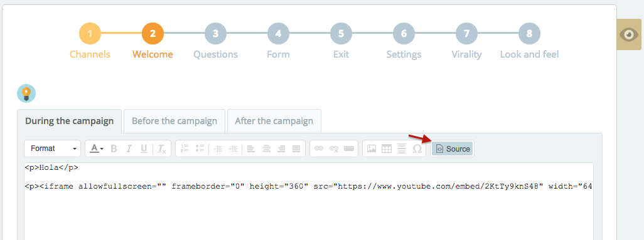644x240 pixels.
Task: Insert a numbered list
Action: click(x=185, y=149)
